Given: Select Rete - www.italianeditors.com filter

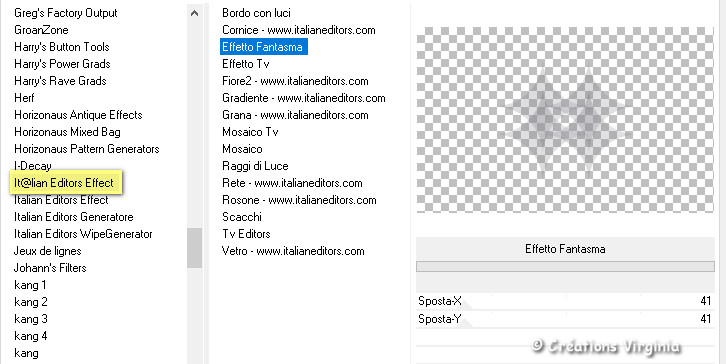Looking at the screenshot, I should coord(292,183).
